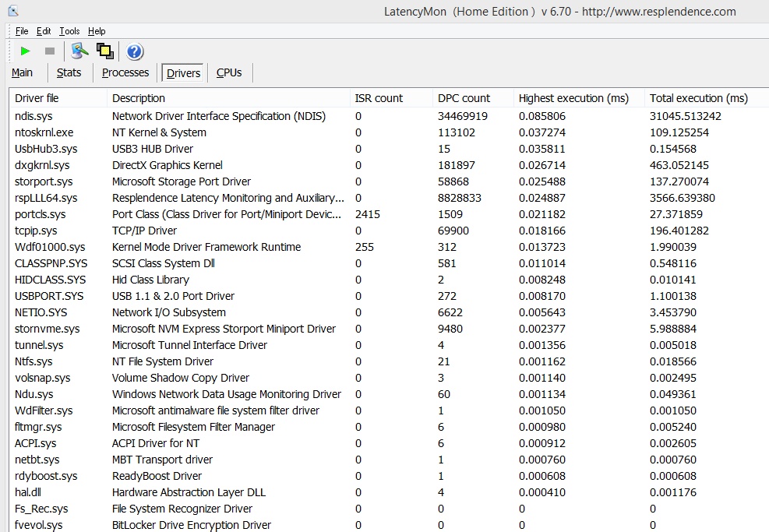Sort by the Driver file column header
This screenshot has width=769, height=532.
(x=58, y=98)
